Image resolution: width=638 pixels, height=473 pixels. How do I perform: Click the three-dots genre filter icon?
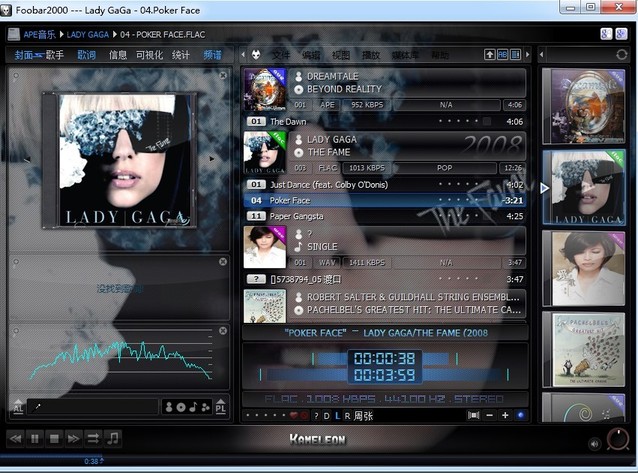pos(206,407)
